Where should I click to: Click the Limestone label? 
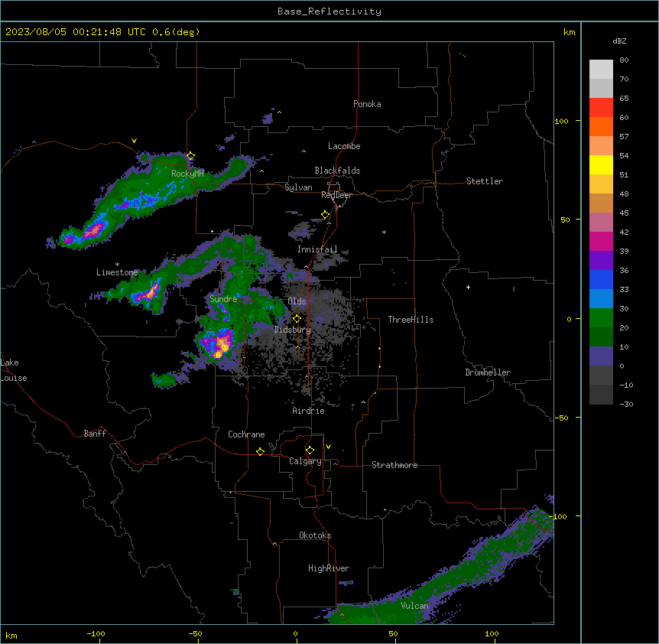coord(117,272)
